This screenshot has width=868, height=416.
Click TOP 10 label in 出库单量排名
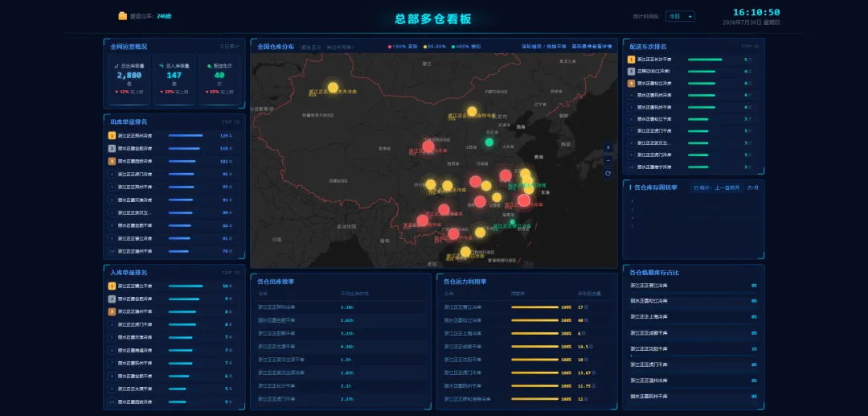coord(231,122)
